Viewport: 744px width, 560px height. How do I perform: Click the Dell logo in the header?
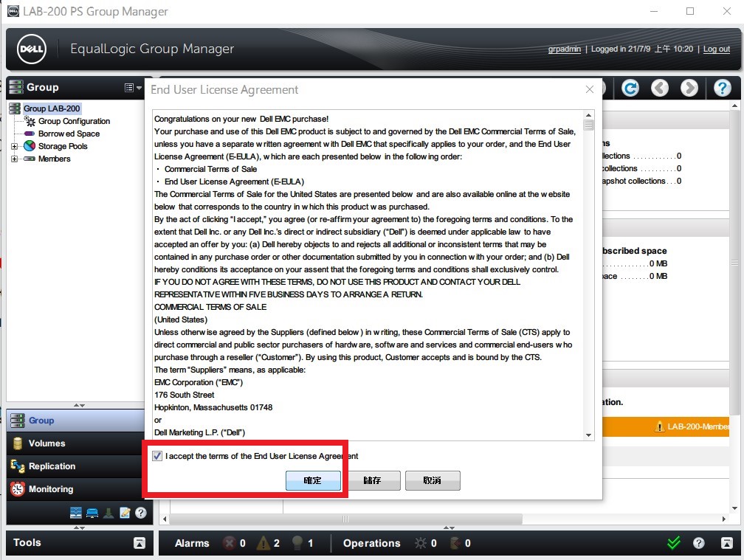point(32,49)
